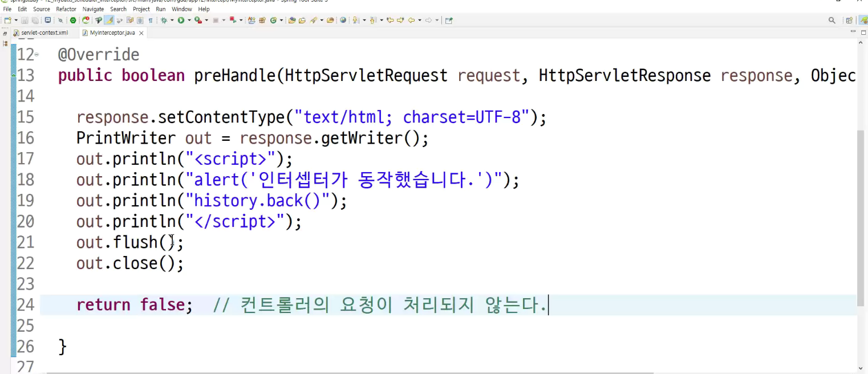Image resolution: width=868 pixels, height=374 pixels.
Task: Click line number 17 in the gutter
Action: pos(26,159)
